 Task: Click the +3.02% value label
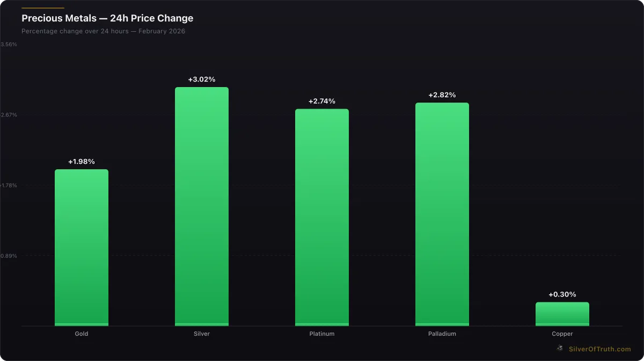202,80
